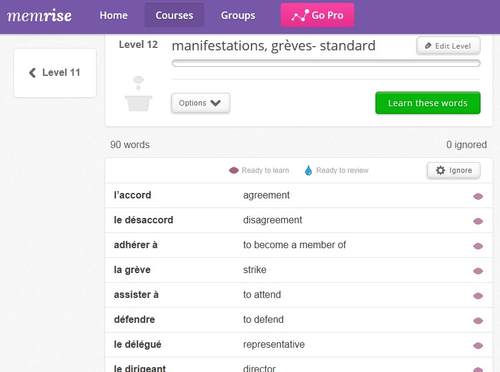The height and width of the screenshot is (372, 500).
Task: Select the word la grève
Action: 132,270
